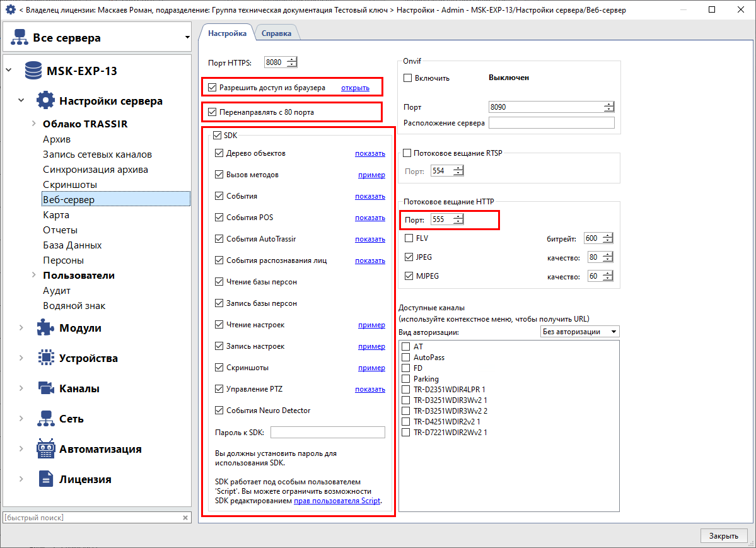Increase FLV битрейт with the spinner
756x548 pixels.
[608, 235]
